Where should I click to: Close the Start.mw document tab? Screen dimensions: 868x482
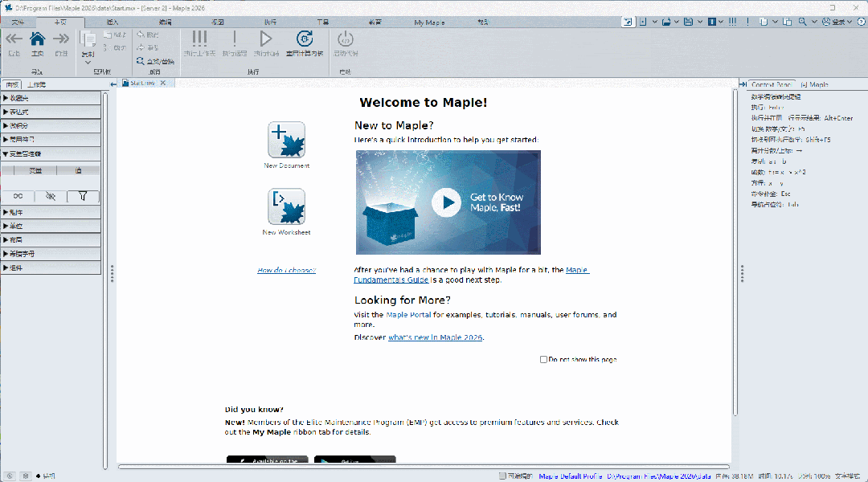(162, 83)
